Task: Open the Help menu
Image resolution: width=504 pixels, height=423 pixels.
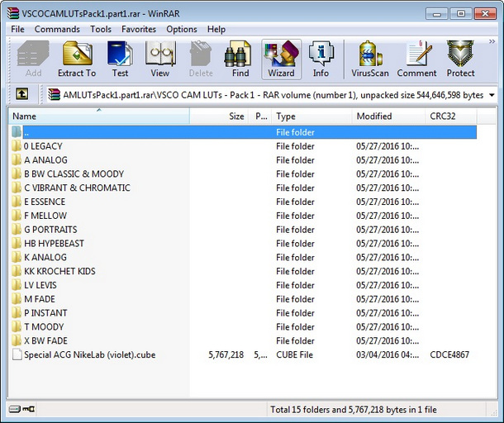Action: (x=216, y=29)
